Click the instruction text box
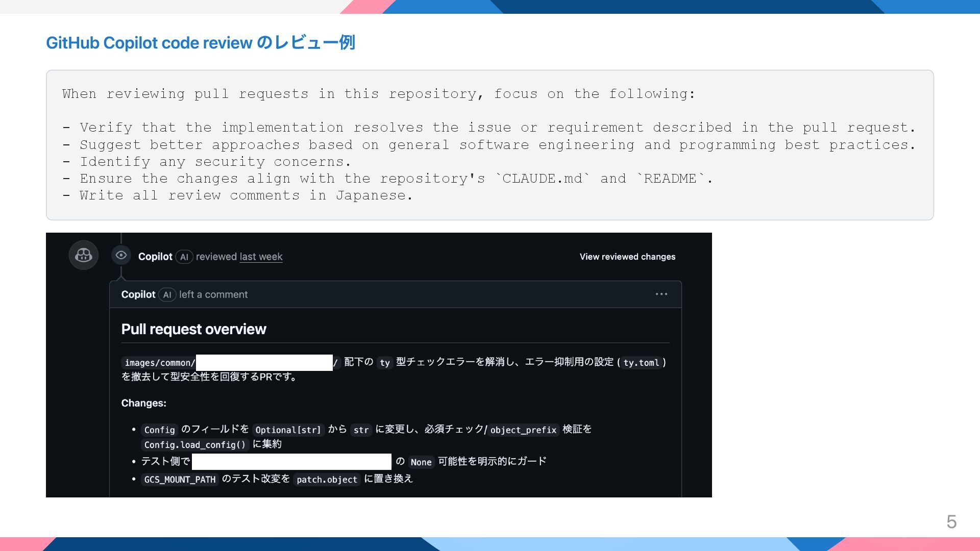This screenshot has height=551, width=980. tap(489, 145)
